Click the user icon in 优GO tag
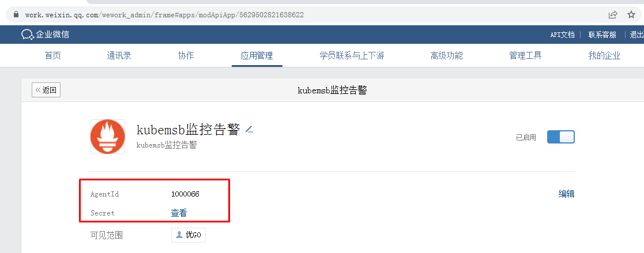The width and height of the screenshot is (644, 253). point(179,235)
